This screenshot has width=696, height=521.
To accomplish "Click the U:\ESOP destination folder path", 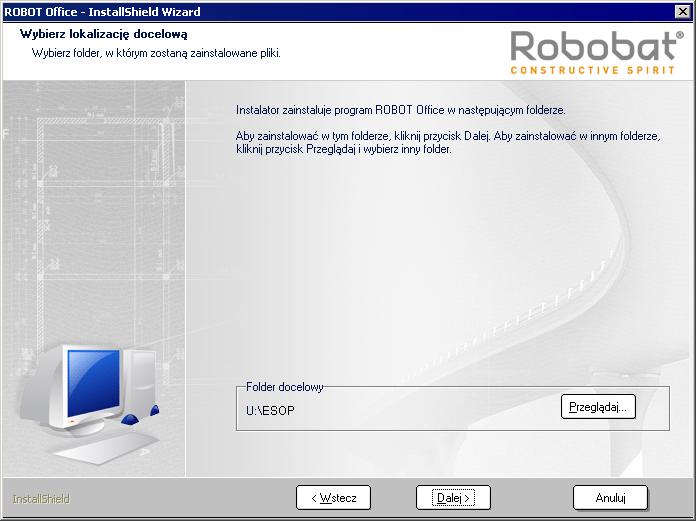I will 270,410.
